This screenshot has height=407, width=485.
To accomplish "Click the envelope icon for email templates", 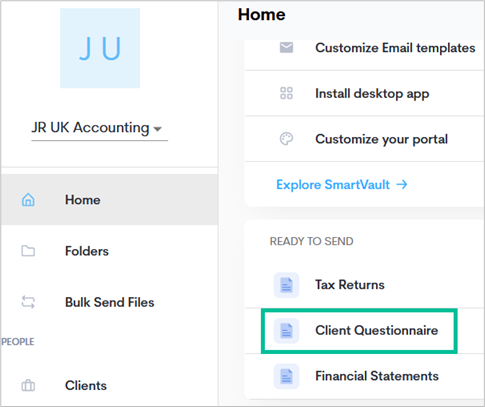I will pos(286,48).
